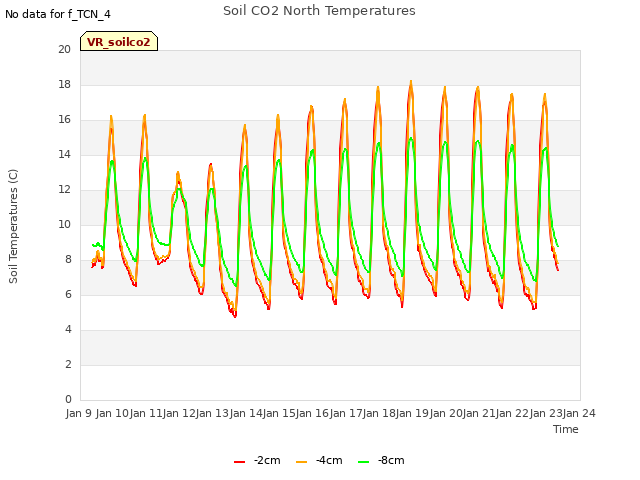Click the y-axis value 4
640x480 pixels.
point(68,329)
